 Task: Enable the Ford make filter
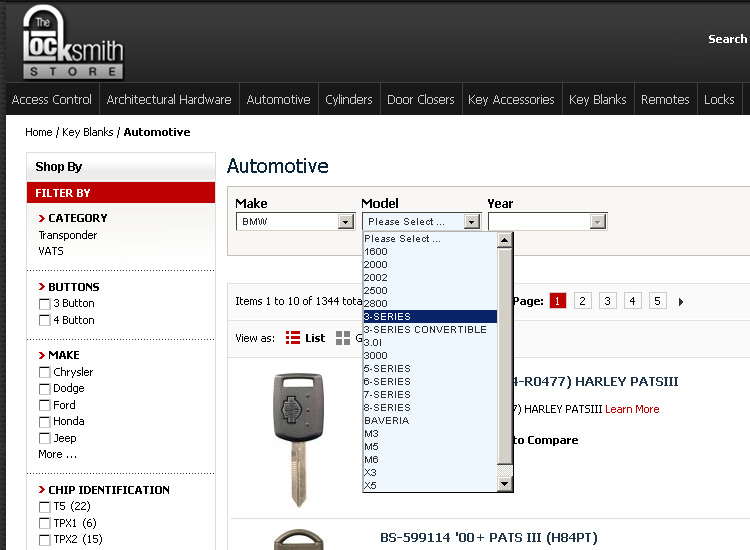44,406
